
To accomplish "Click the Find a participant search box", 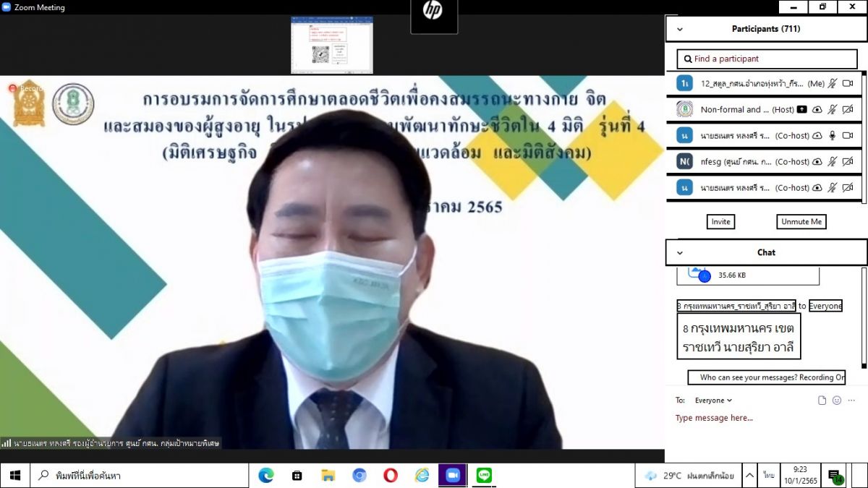I will [767, 59].
